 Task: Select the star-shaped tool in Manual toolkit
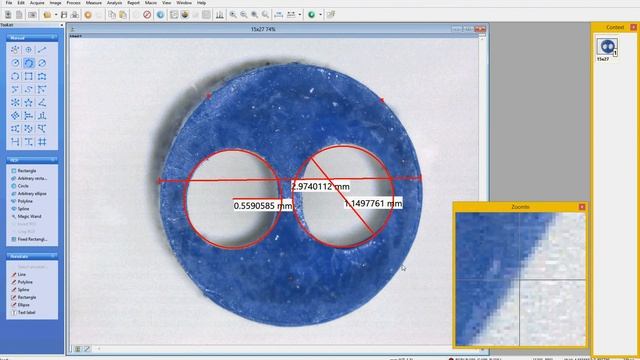click(29, 102)
